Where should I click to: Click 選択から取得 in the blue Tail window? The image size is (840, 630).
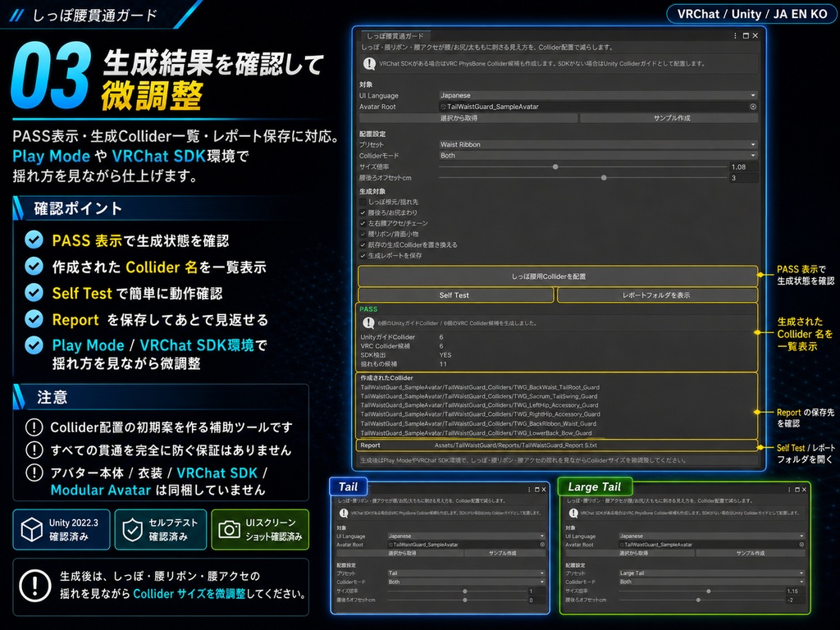pyautogui.click(x=399, y=553)
